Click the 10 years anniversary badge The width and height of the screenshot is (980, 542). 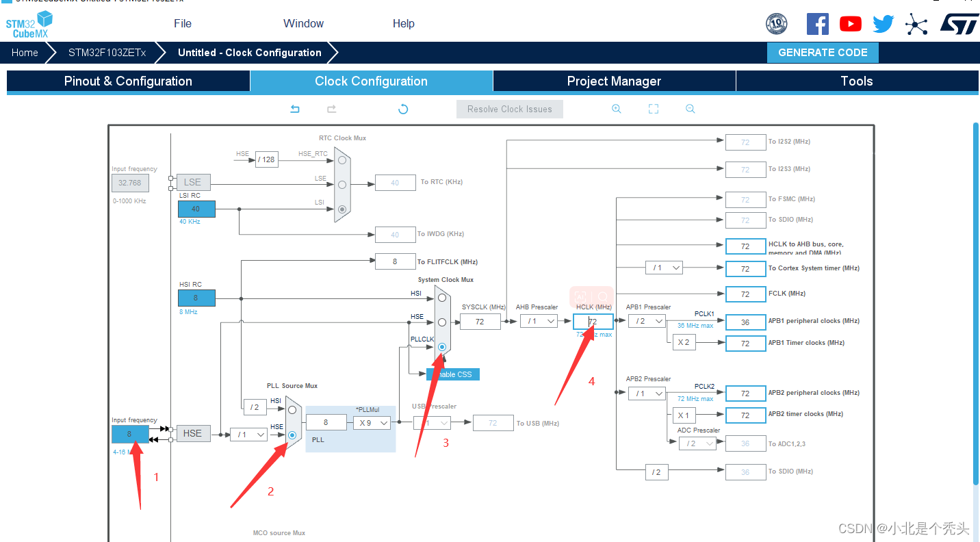tap(776, 24)
